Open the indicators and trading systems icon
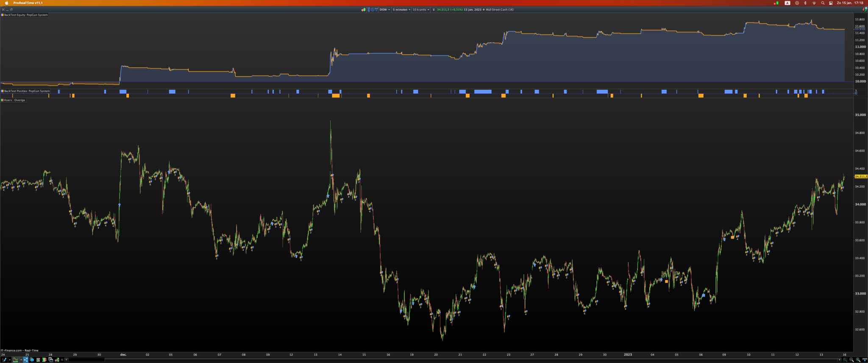This screenshot has width=868, height=363. tap(16, 360)
